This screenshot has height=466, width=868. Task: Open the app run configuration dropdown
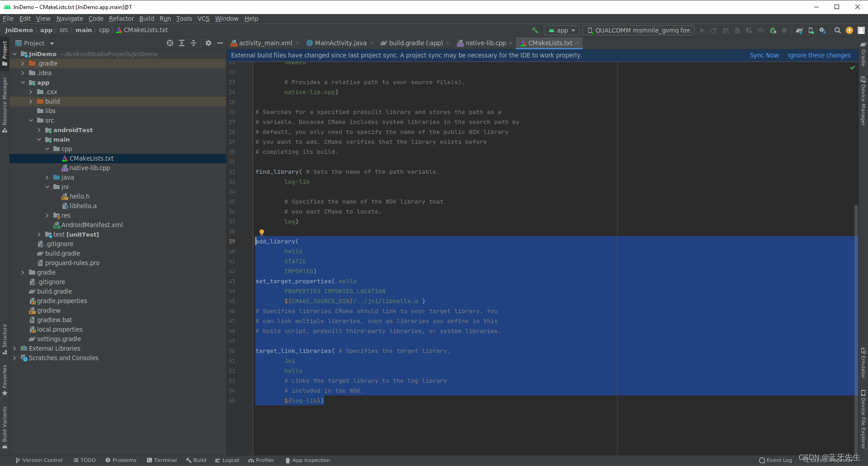561,30
